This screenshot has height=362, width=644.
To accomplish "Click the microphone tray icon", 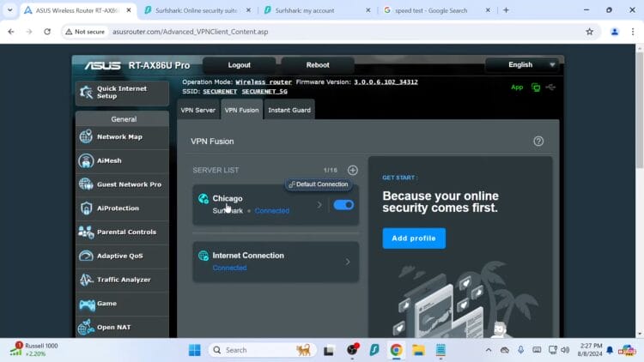I will coord(520,350).
